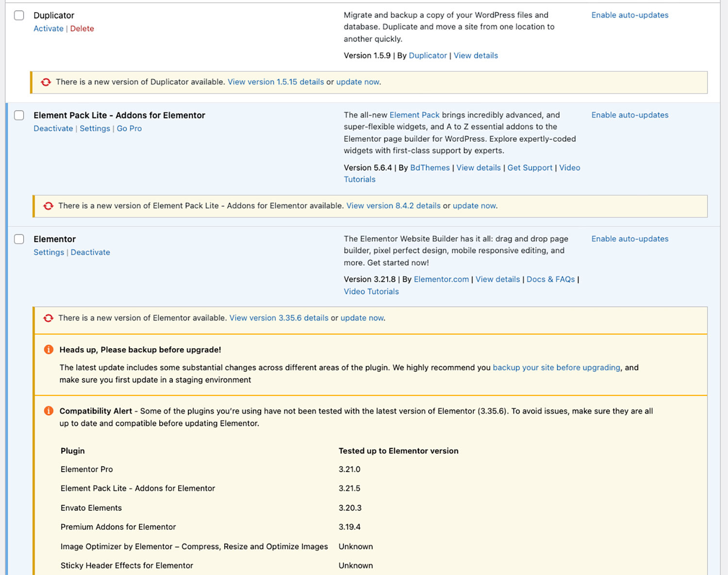
Task: Click Unknown value for Image Optimizer
Action: [356, 546]
